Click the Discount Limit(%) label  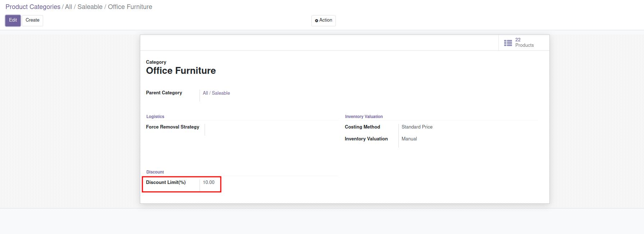click(x=166, y=183)
